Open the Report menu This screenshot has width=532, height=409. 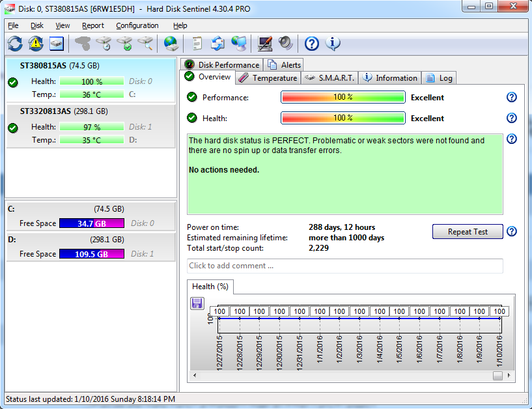92,25
